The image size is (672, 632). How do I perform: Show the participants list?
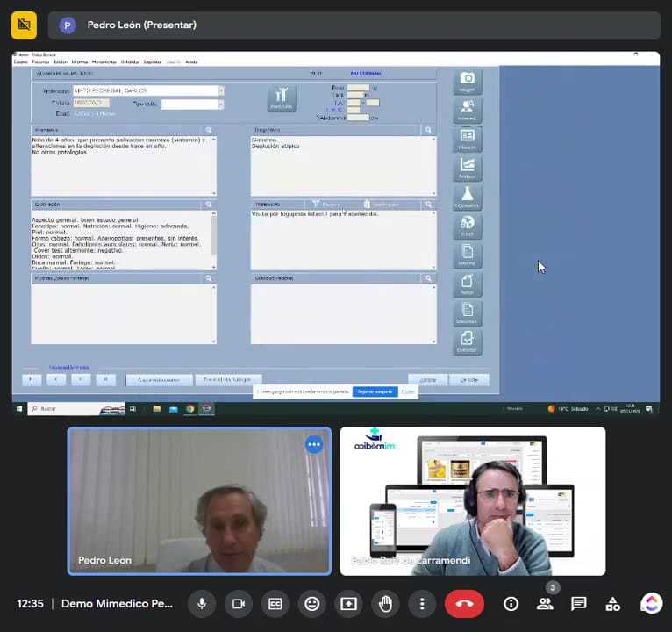point(545,604)
